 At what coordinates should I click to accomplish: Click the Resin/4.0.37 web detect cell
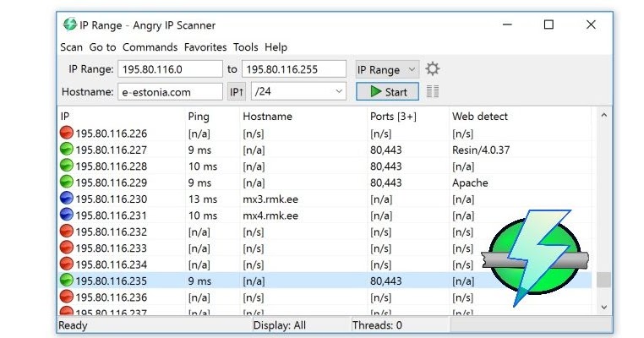(481, 150)
